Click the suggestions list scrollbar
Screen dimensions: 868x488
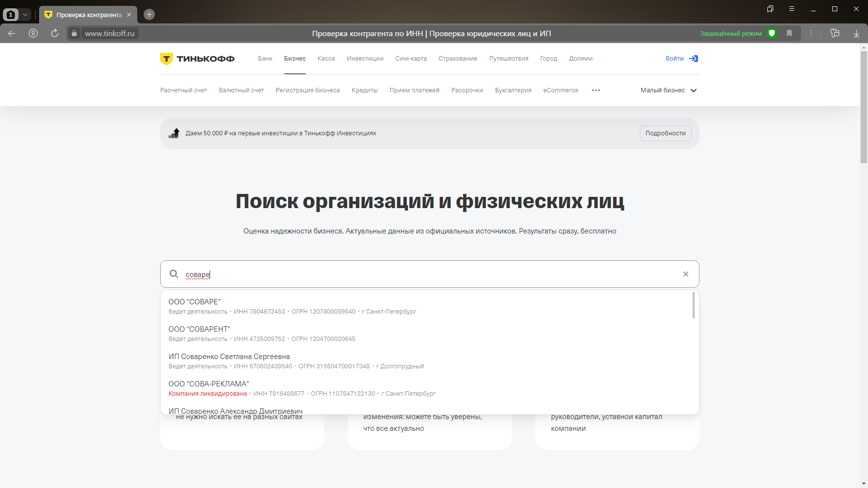point(694,305)
